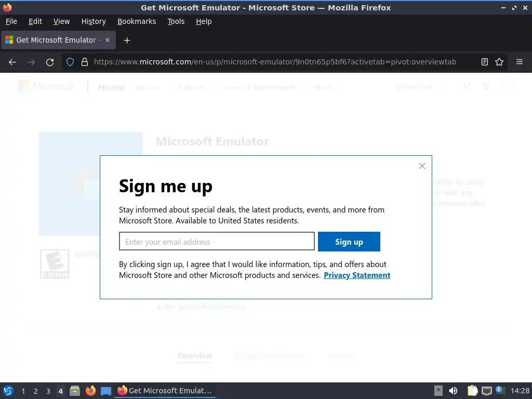Open the Tools menu

tap(176, 21)
